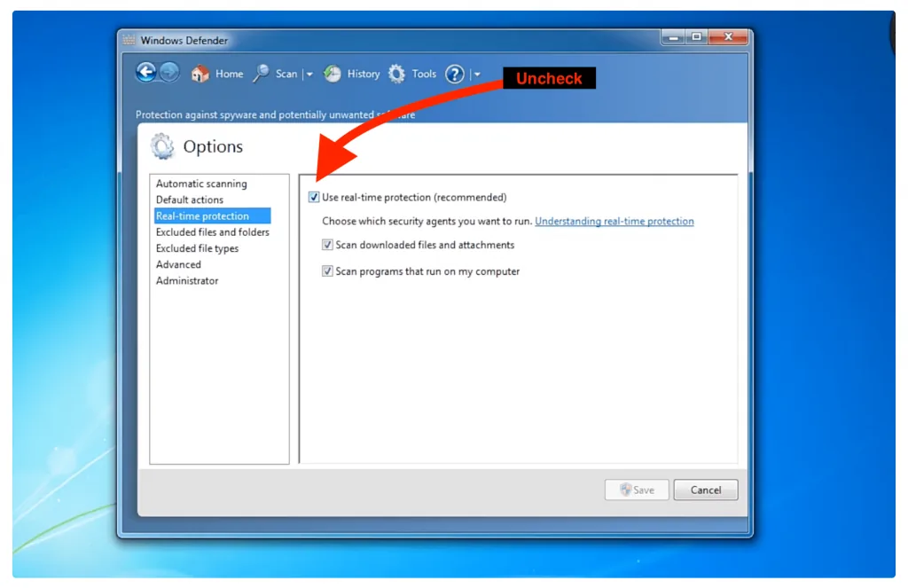Open the Tools toolbar label

pos(424,74)
